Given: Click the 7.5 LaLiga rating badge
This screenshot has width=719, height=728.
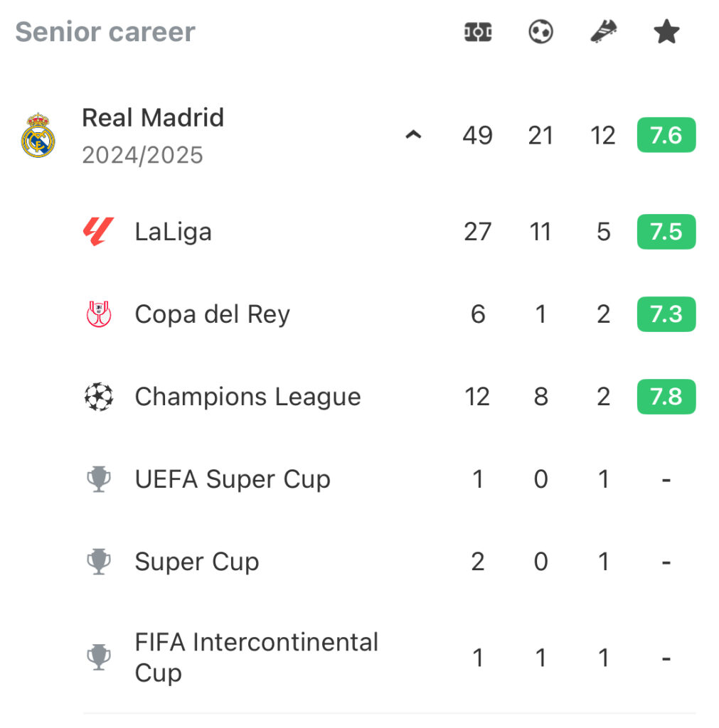Looking at the screenshot, I should pyautogui.click(x=666, y=232).
